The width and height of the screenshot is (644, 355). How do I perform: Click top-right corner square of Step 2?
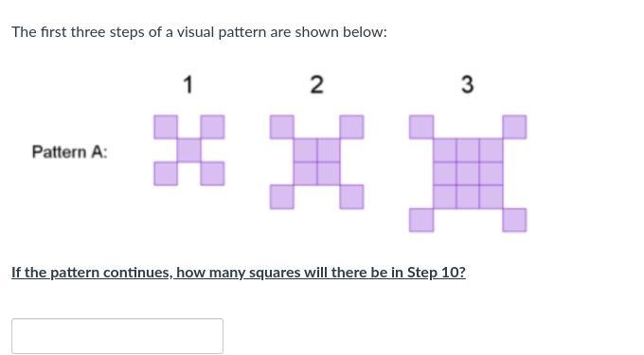(x=352, y=127)
